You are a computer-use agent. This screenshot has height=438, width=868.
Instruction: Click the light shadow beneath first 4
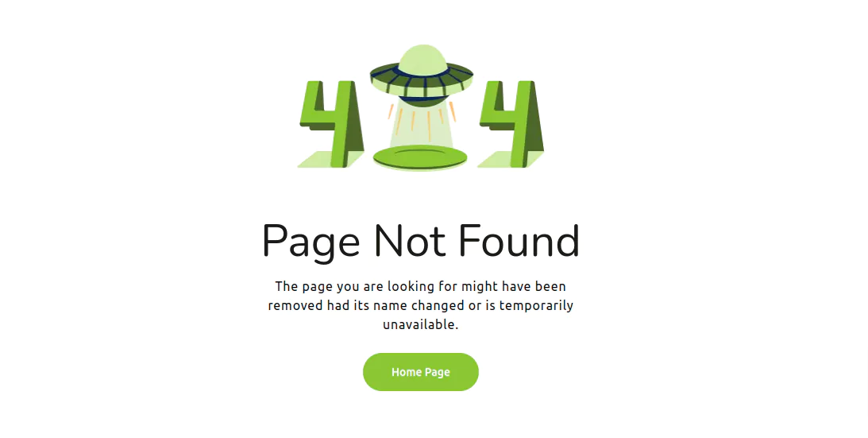coord(319,158)
